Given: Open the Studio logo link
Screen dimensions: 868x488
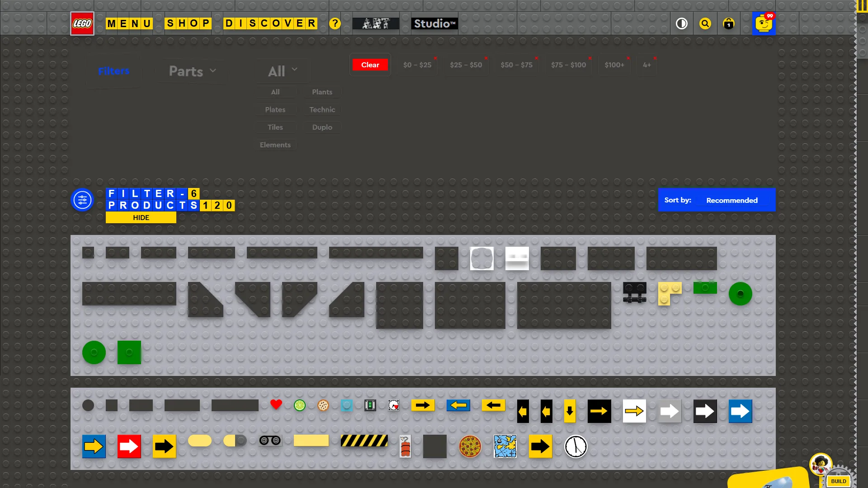Looking at the screenshot, I should 434,23.
